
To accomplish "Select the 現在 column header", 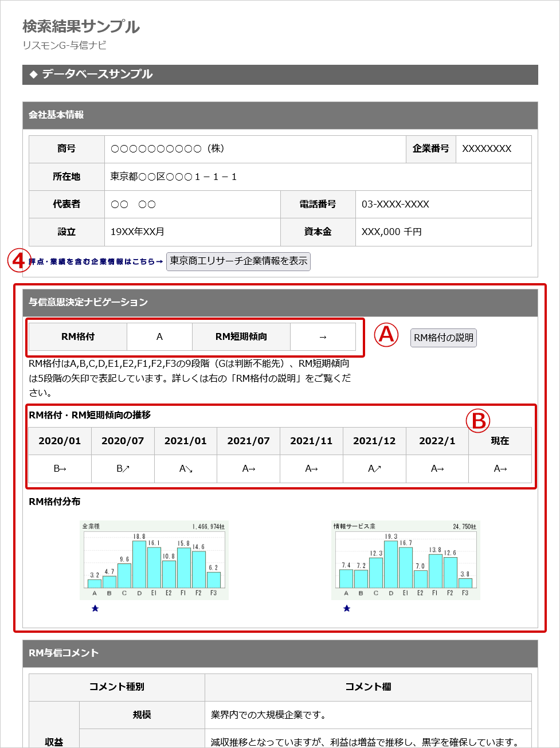I will 500,441.
